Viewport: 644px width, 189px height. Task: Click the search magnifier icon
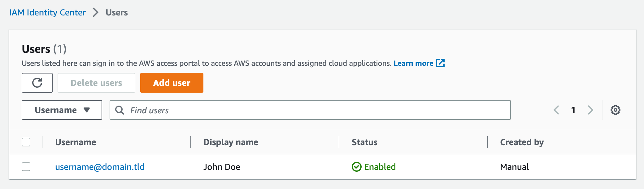120,110
